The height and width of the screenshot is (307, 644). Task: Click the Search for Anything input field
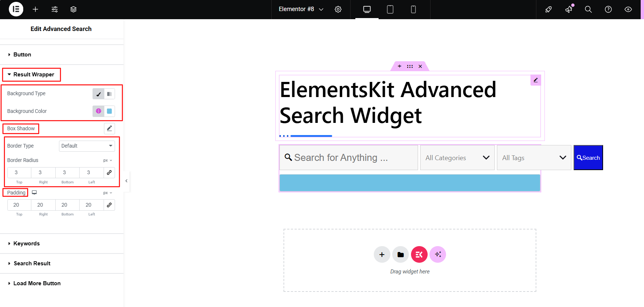349,158
